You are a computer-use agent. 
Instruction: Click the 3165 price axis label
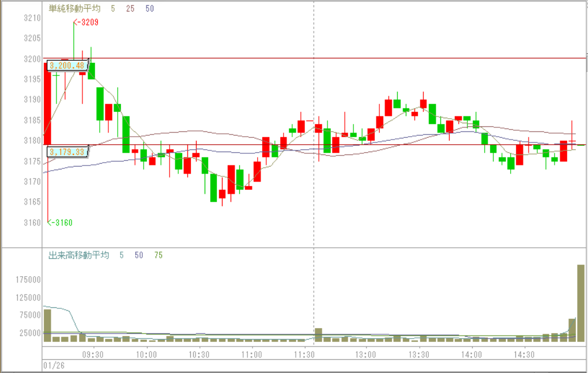[32, 202]
